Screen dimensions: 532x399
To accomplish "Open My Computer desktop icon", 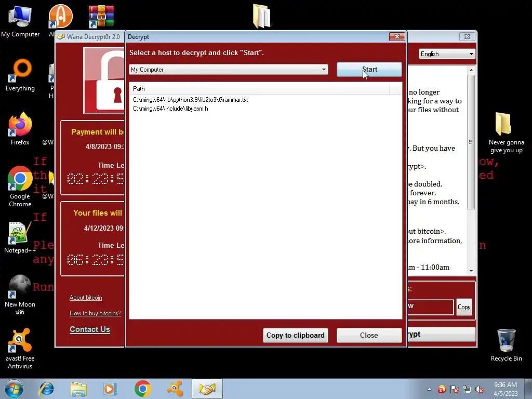I will click(20, 21).
